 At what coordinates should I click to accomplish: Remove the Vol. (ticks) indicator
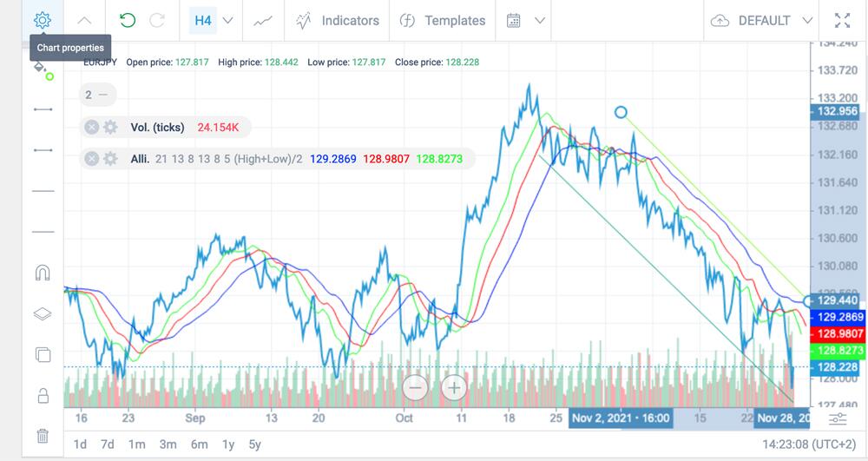[x=91, y=128]
